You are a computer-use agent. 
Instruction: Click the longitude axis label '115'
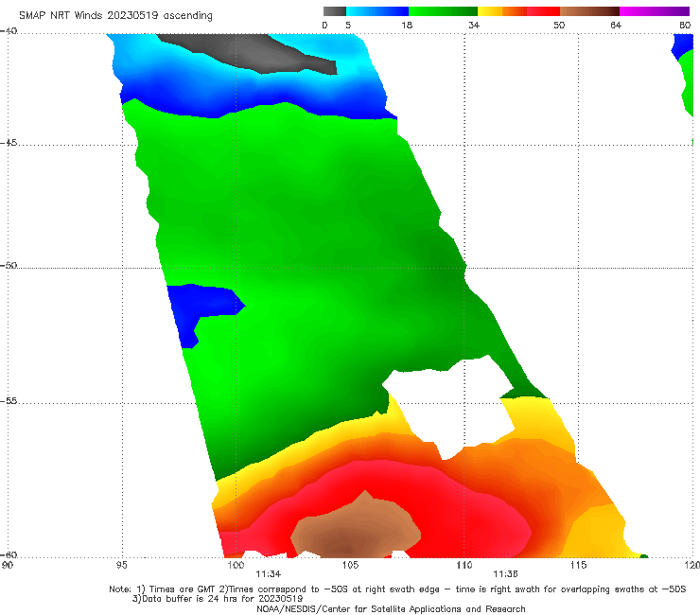coord(578,566)
